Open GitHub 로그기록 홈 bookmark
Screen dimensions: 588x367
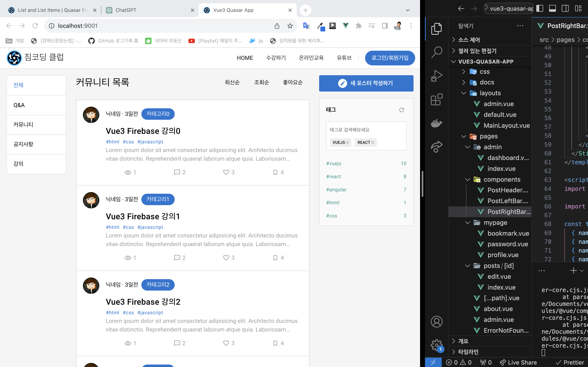[x=113, y=41]
